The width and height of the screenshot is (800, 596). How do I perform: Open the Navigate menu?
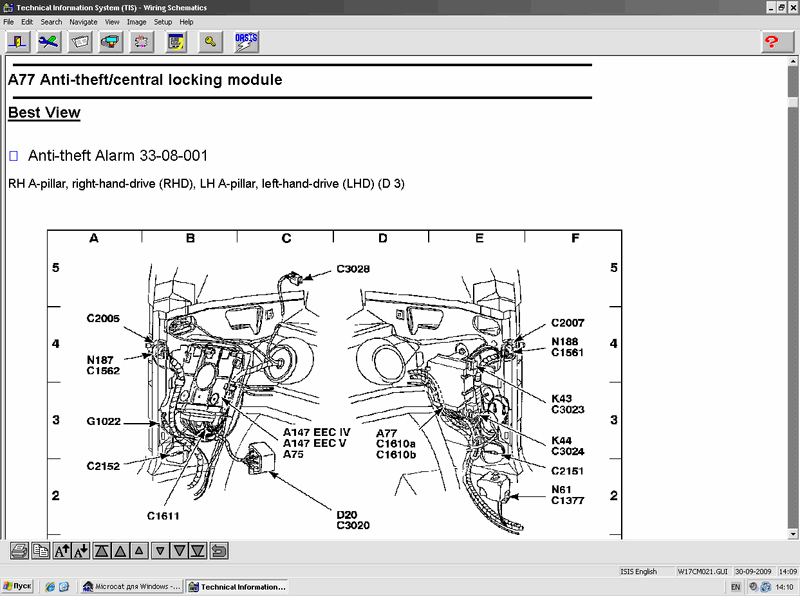83,21
